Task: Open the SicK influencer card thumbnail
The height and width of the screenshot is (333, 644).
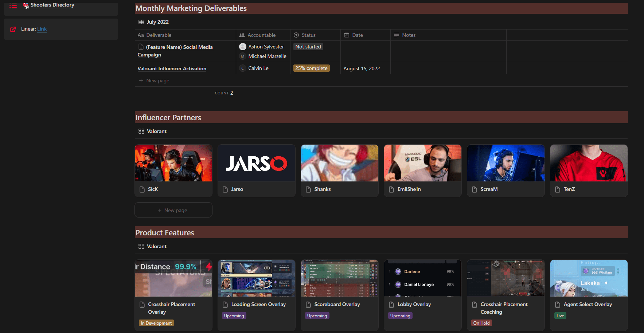Action: [173, 163]
